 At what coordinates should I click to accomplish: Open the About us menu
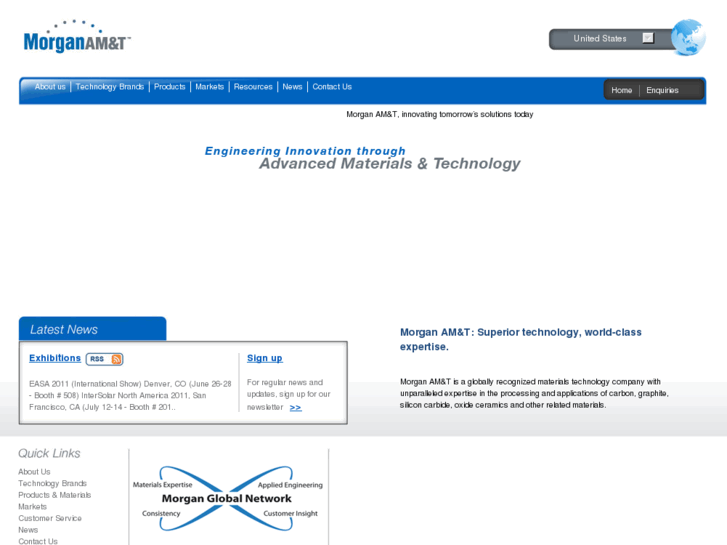click(x=50, y=87)
